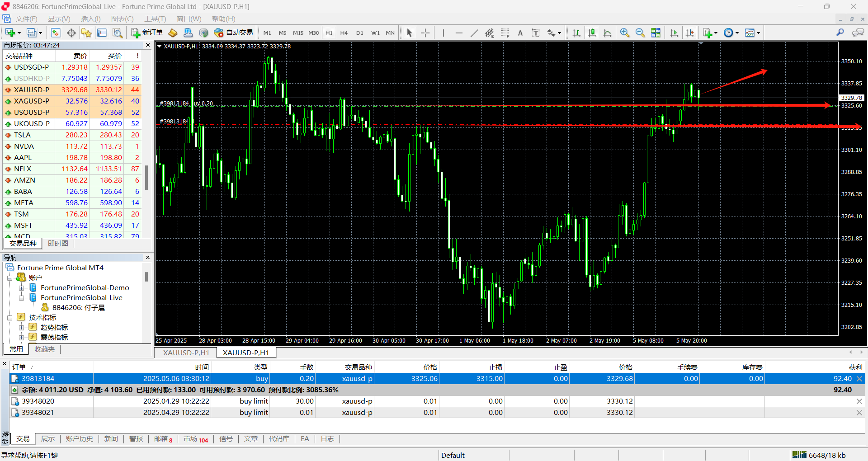Click the 新订单 new order button
The height and width of the screenshot is (461, 868).
(x=147, y=33)
